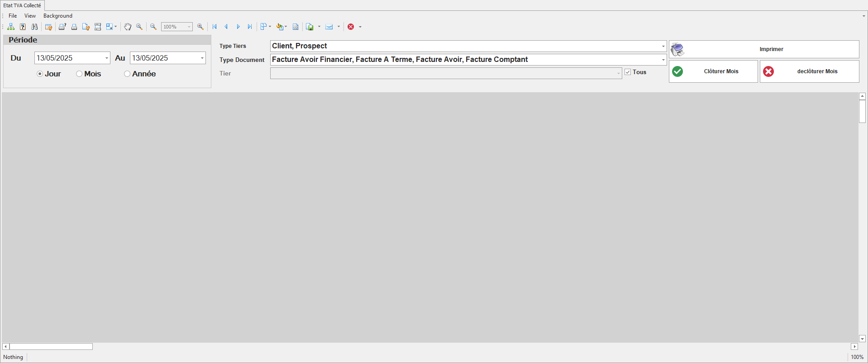Click the quick print printer icon
868x363 pixels.
(74, 27)
